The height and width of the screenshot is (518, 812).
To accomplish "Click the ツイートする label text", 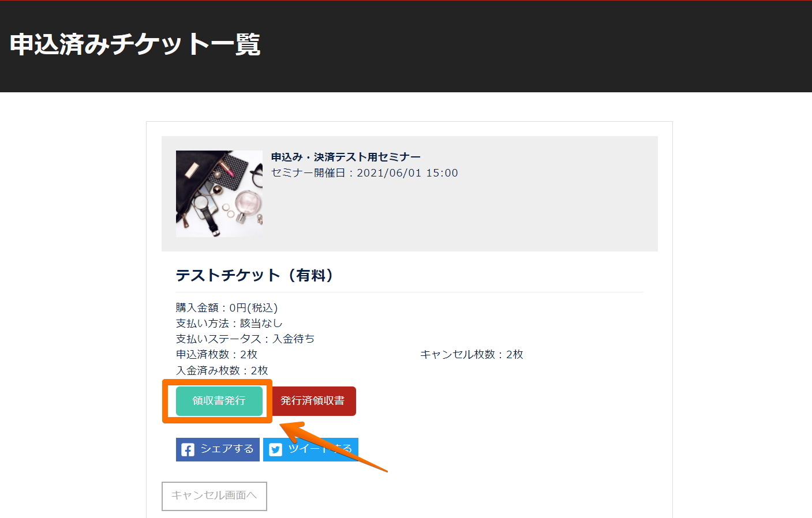I will (x=320, y=449).
